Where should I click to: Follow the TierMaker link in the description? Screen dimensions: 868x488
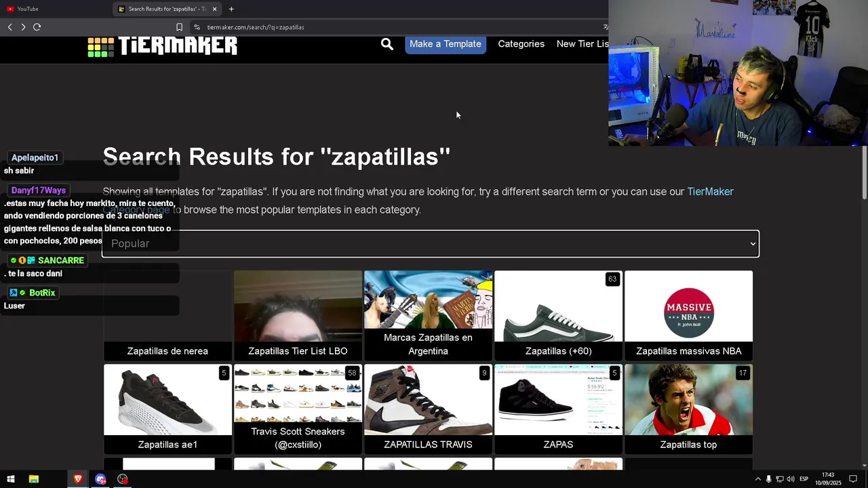[x=710, y=192]
